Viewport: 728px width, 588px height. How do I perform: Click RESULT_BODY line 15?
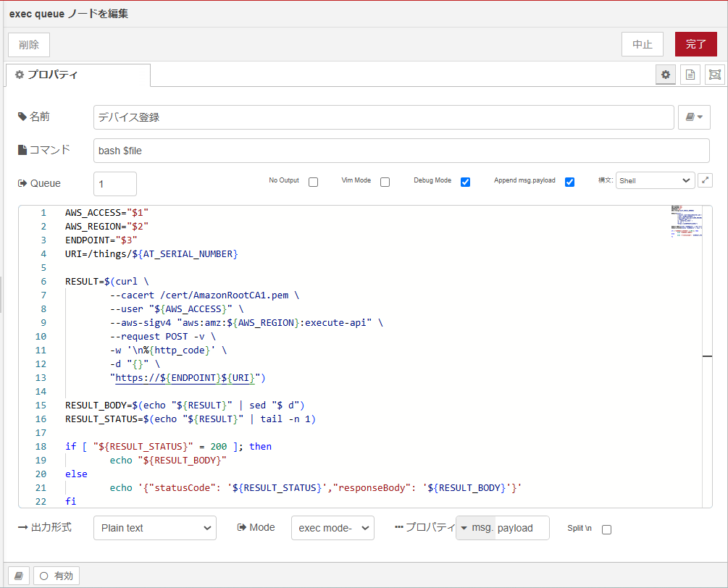pyautogui.click(x=185, y=405)
